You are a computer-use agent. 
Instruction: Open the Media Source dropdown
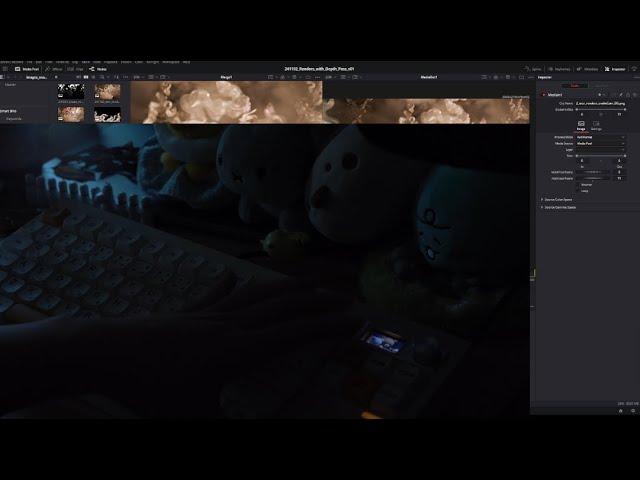600,144
